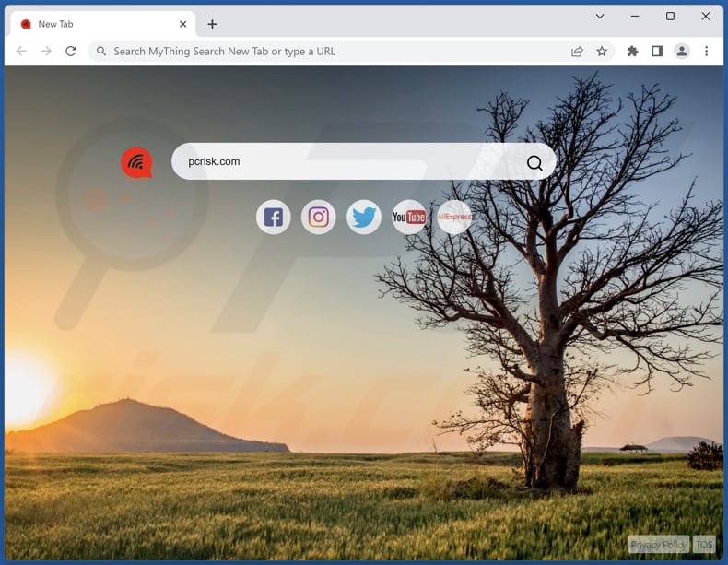Open the Twitter shortcut icon
This screenshot has height=565, width=728.
pos(364,218)
